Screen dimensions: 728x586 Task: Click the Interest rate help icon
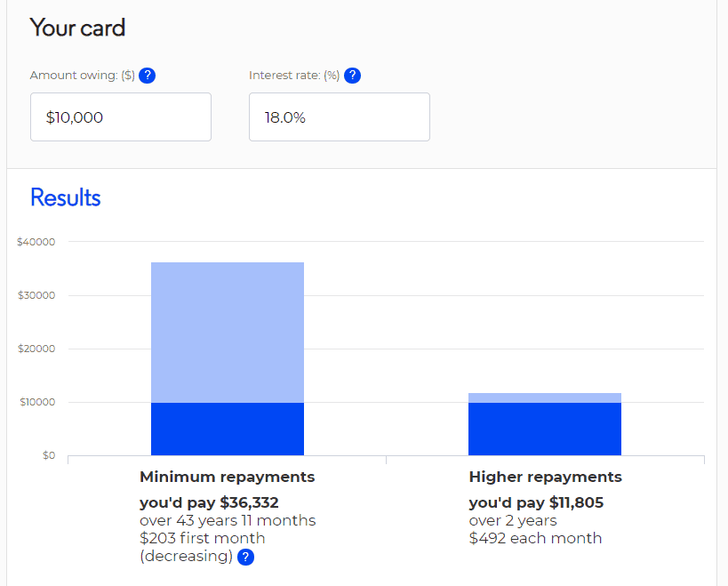coord(352,76)
